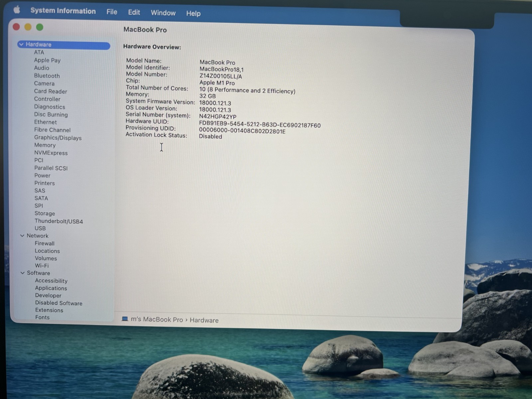This screenshot has height=399, width=532.
Task: Click the laptop icon in path bar
Action: (125, 319)
